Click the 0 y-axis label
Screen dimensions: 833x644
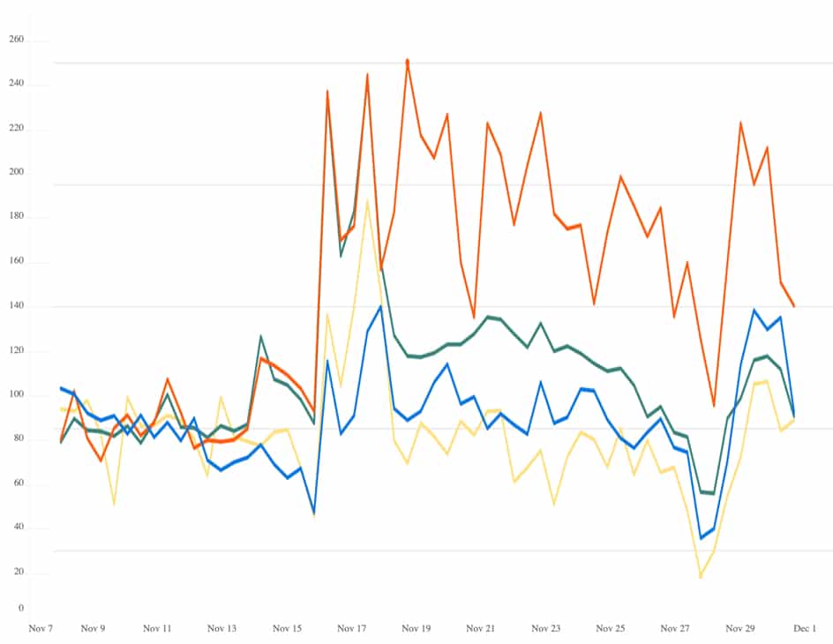[x=20, y=608]
